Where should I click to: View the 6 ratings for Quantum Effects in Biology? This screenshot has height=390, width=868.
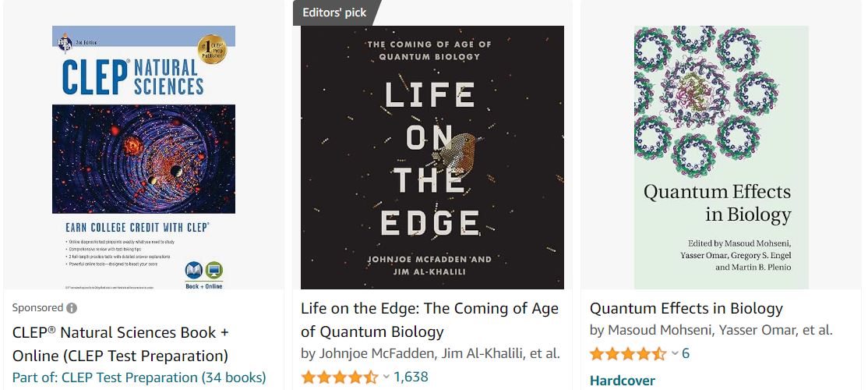(686, 354)
